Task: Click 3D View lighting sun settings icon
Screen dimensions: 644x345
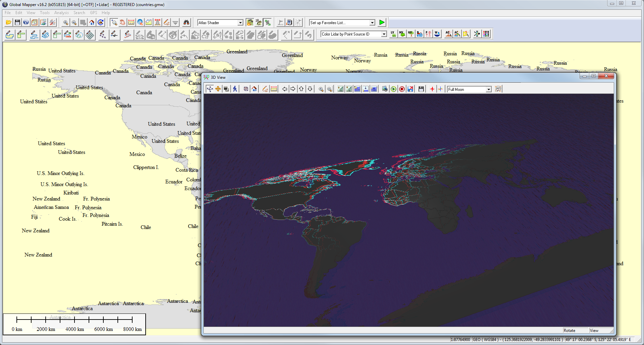Action: [498, 89]
